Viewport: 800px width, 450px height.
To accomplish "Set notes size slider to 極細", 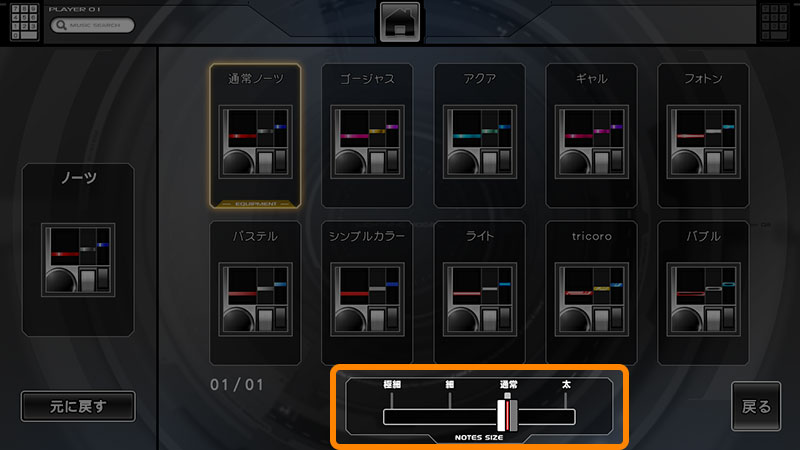I will [392, 416].
